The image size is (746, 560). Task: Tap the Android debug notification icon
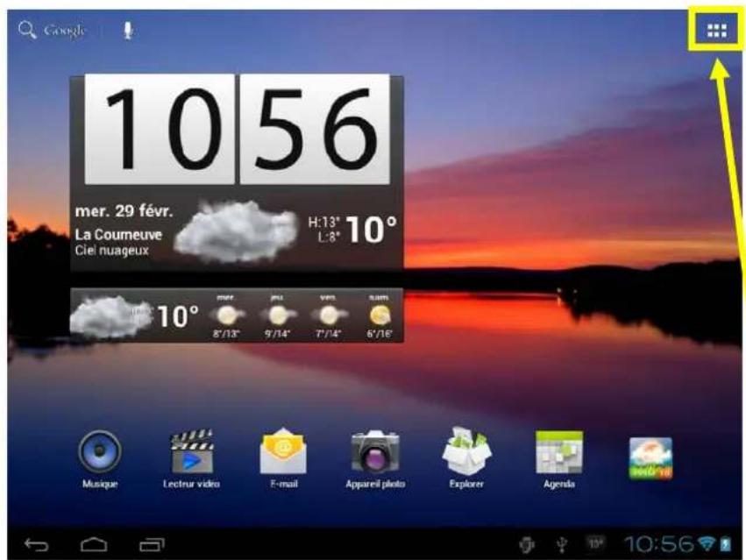527,544
